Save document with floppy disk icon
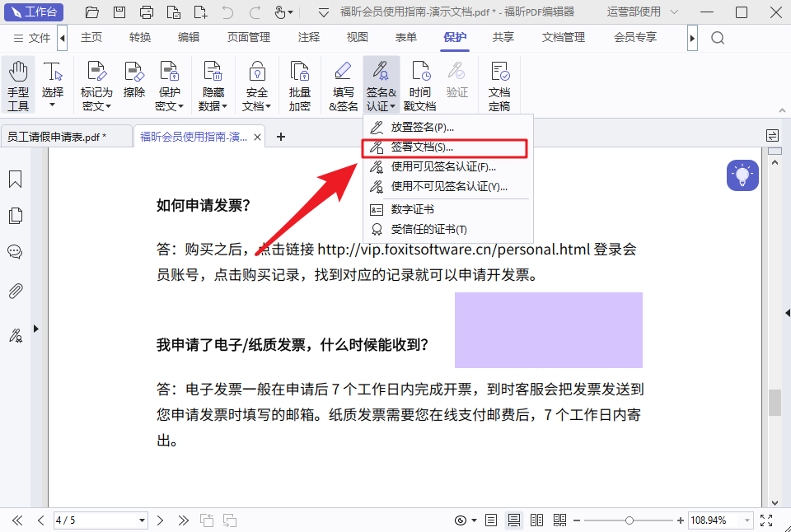This screenshot has width=791, height=532. pos(119,12)
